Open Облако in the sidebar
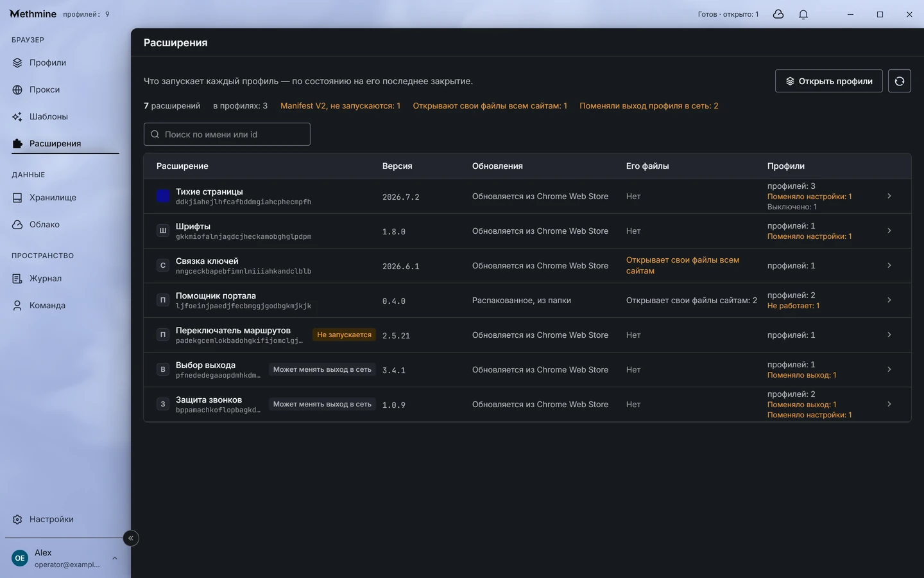The height and width of the screenshot is (578, 924). (65, 225)
